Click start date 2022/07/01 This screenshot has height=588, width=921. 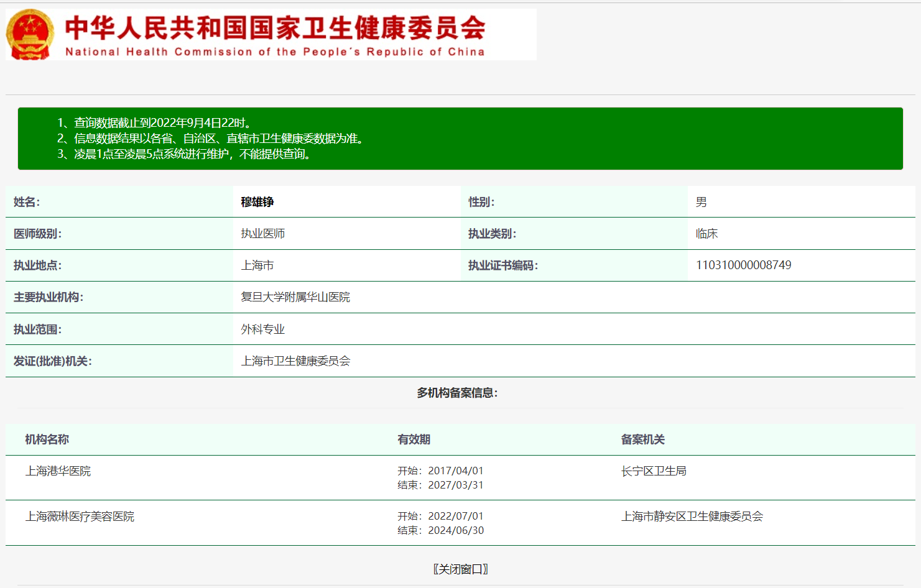tap(456, 517)
